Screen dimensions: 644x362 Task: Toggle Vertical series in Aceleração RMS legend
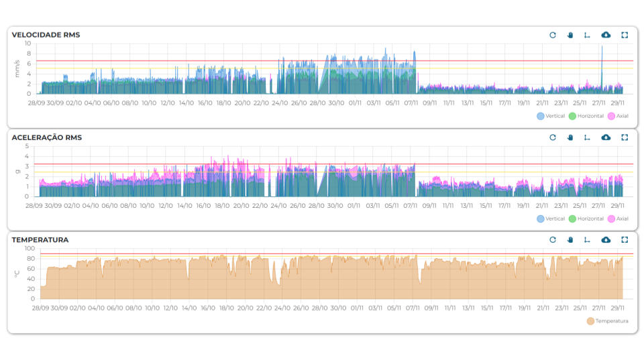point(551,219)
